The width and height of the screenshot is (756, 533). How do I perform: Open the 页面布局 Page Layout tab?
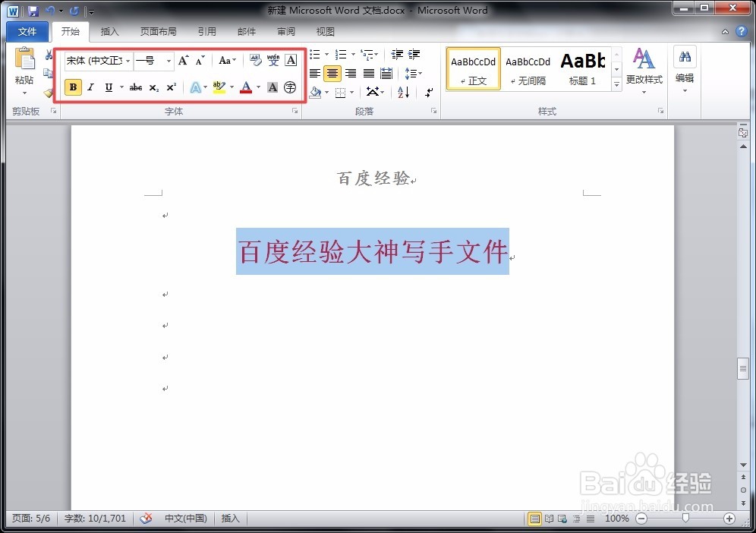pos(158,31)
